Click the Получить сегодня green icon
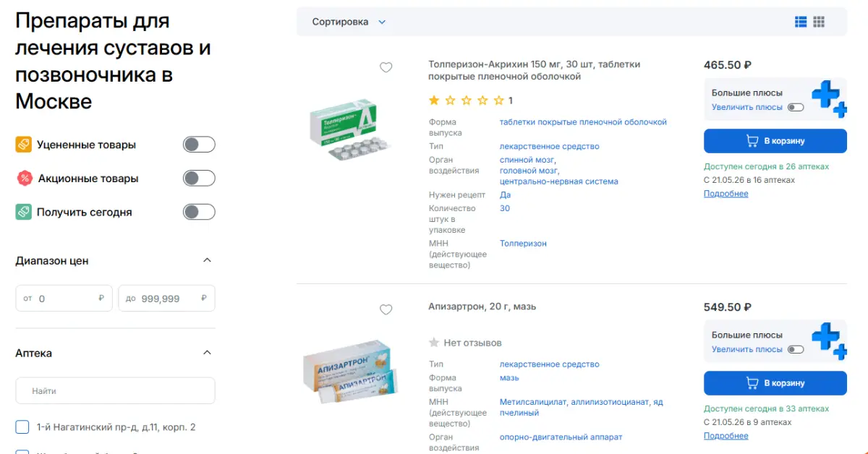This screenshot has height=454, width=868. tap(24, 212)
